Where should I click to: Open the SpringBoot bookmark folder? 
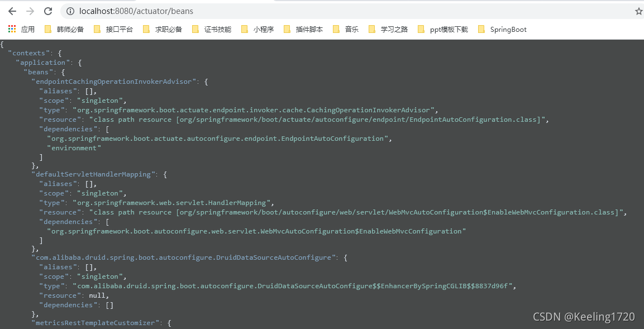pos(502,29)
